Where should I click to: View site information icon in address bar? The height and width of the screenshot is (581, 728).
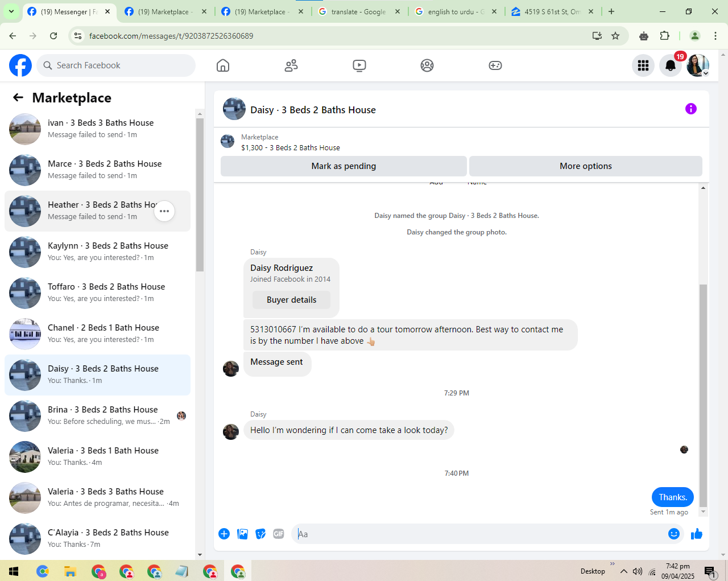78,36
